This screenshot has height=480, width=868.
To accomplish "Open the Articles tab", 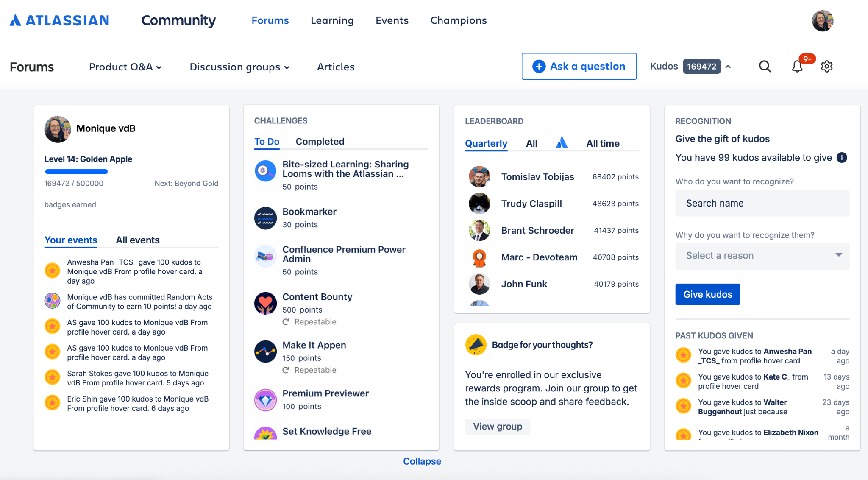I will (x=335, y=67).
